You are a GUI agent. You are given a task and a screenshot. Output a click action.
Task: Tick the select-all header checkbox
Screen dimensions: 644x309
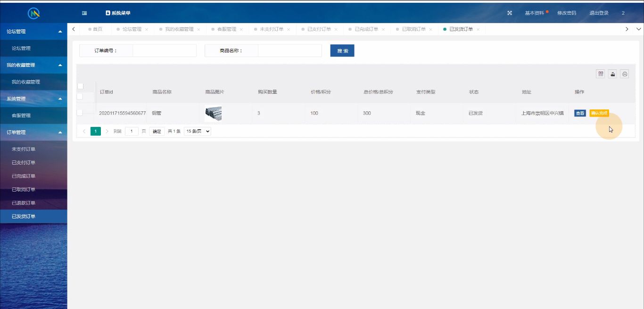click(x=80, y=86)
